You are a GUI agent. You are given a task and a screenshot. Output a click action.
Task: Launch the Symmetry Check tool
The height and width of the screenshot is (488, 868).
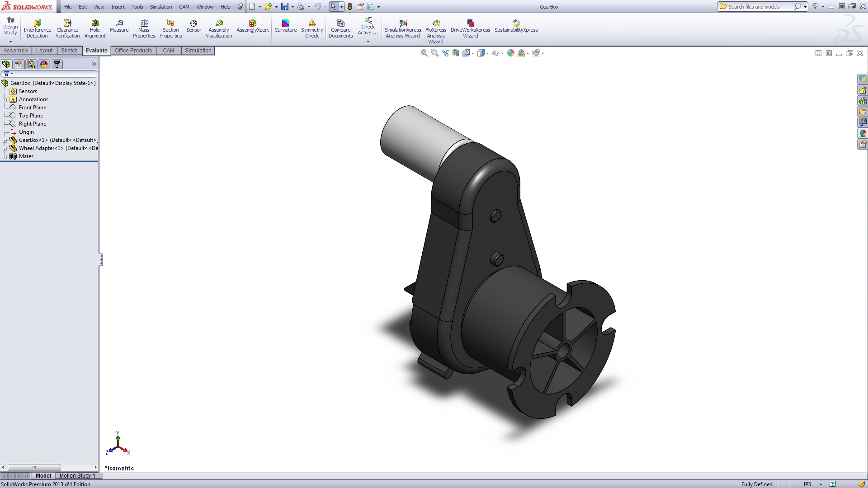coord(312,28)
